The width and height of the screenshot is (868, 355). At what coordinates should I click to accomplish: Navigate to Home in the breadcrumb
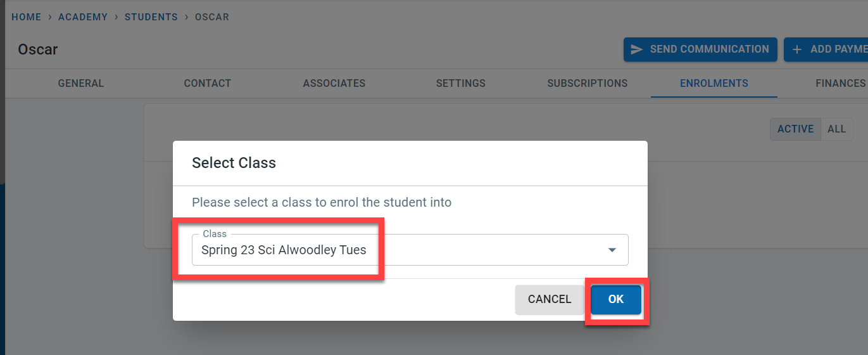tap(27, 17)
